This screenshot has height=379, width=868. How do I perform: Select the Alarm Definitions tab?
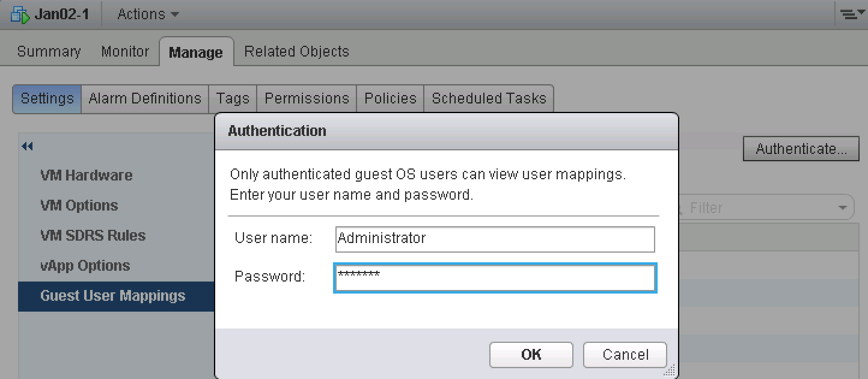coord(144,98)
